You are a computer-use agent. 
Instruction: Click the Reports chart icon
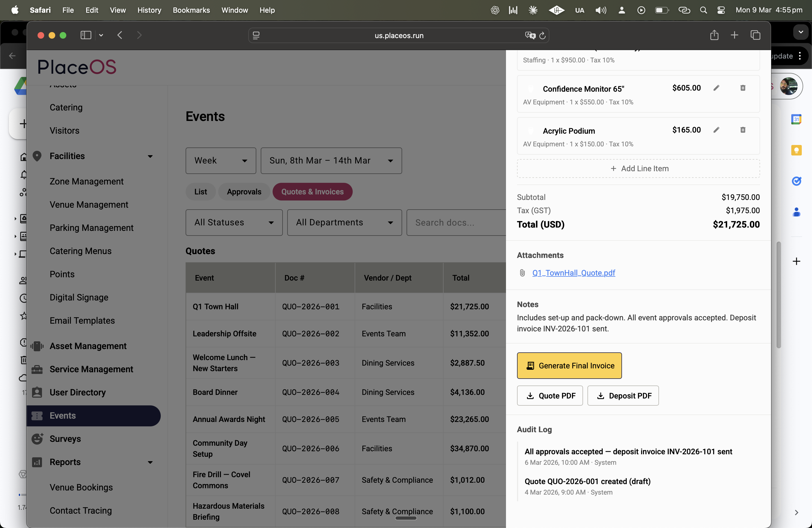pyautogui.click(x=37, y=462)
